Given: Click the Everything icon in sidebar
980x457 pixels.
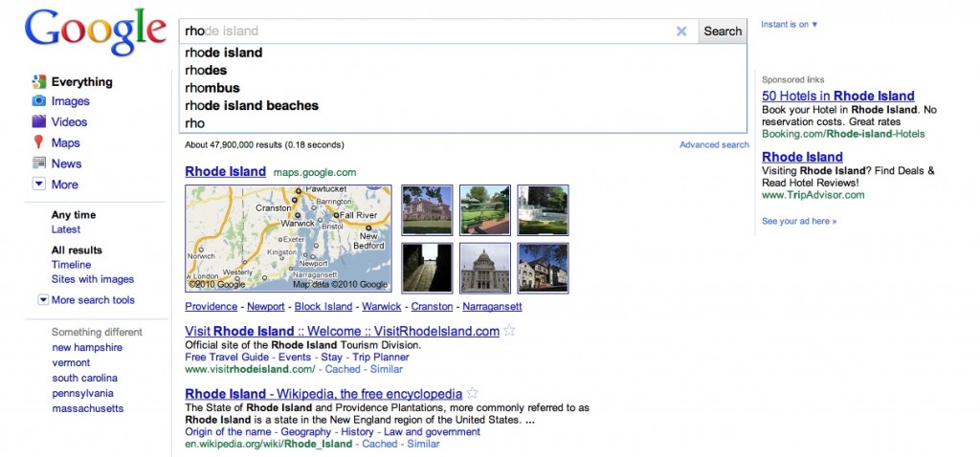Looking at the screenshot, I should (38, 82).
